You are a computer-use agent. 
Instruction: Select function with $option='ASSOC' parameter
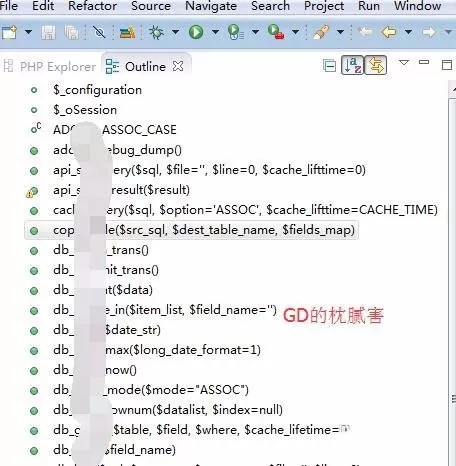coord(245,210)
